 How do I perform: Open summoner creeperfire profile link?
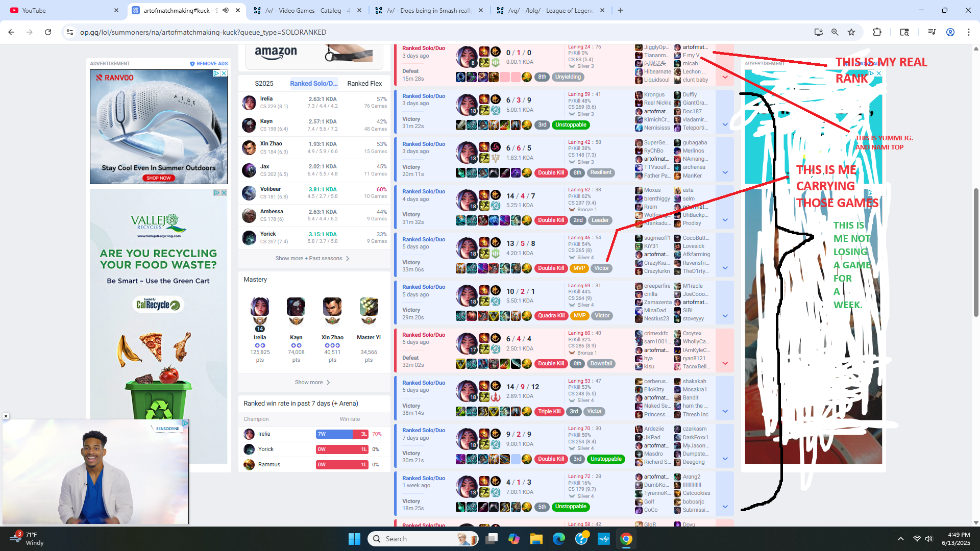point(657,286)
